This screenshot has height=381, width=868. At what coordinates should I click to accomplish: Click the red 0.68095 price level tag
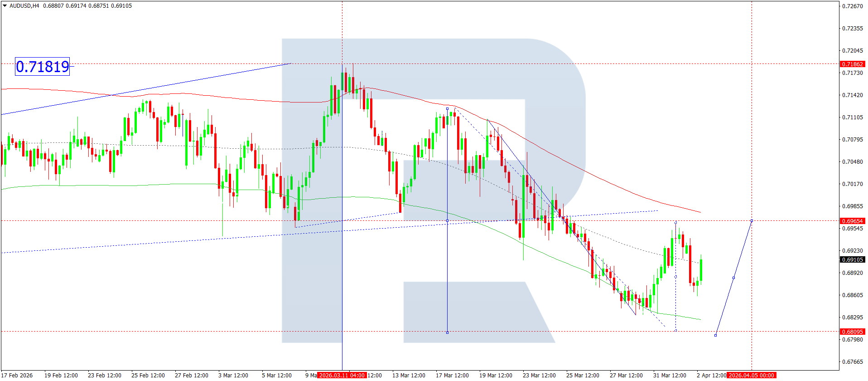[852, 332]
